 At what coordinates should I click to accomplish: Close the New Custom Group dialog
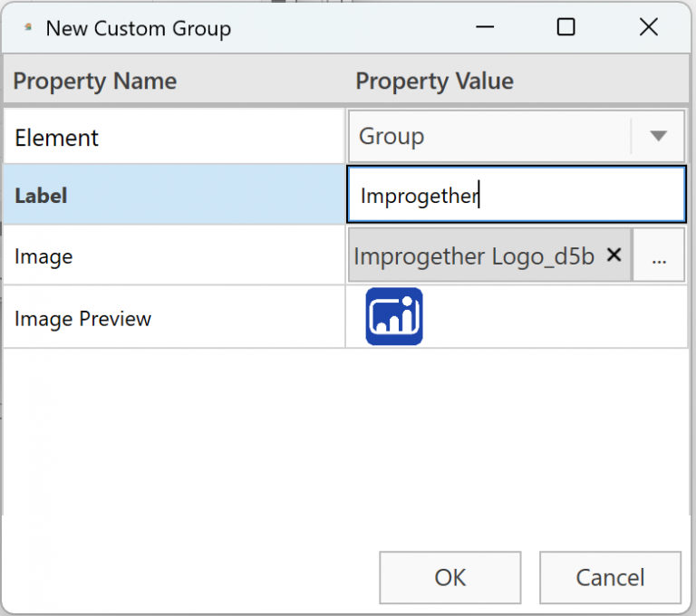(x=648, y=28)
